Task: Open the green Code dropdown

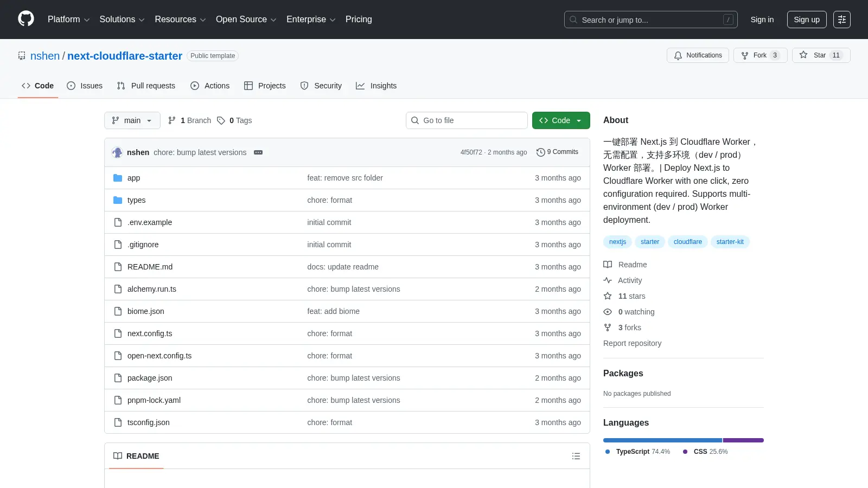Action: tap(561, 120)
